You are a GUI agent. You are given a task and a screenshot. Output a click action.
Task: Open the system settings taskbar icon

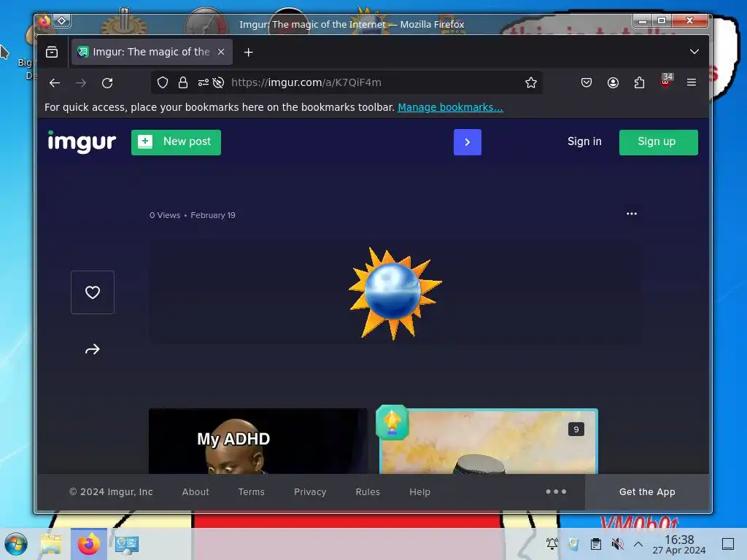127,544
